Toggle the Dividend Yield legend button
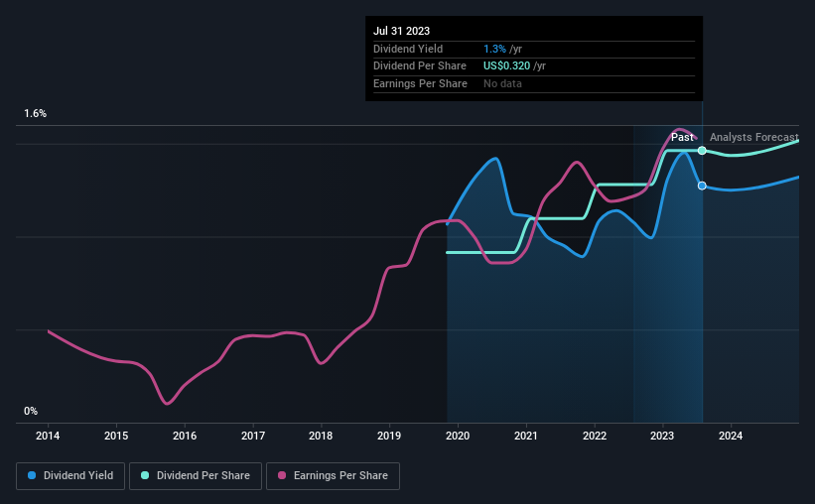This screenshot has height=504, width=815. pyautogui.click(x=70, y=476)
